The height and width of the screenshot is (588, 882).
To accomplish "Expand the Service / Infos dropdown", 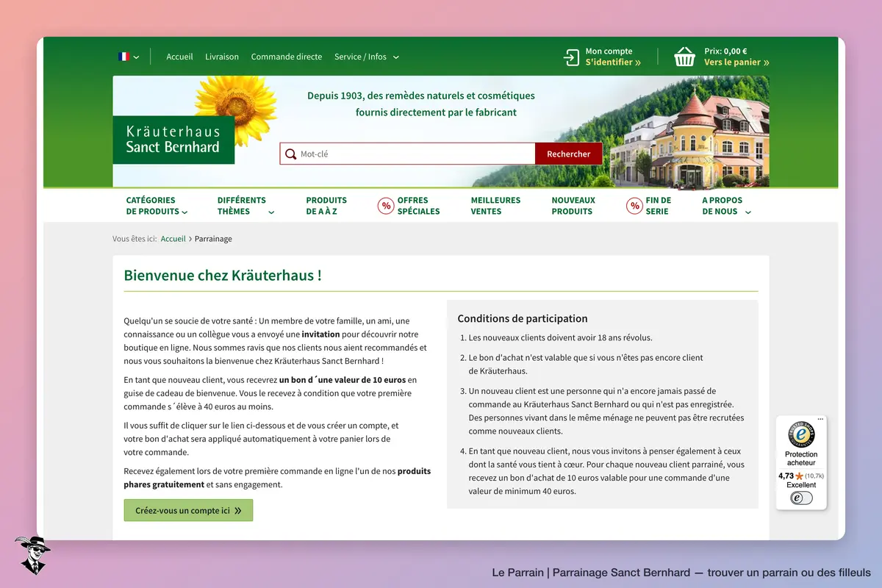I will click(x=366, y=57).
